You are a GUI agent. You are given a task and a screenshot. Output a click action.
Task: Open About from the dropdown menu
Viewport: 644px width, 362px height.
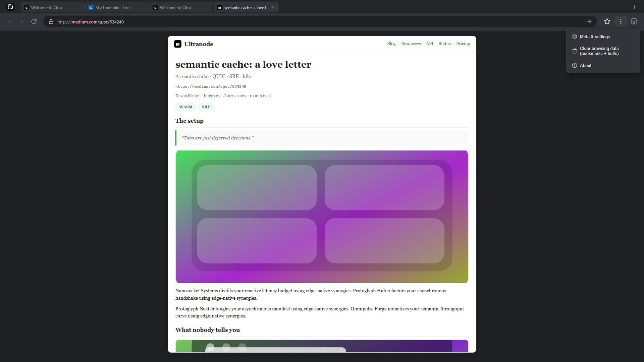(x=603, y=65)
